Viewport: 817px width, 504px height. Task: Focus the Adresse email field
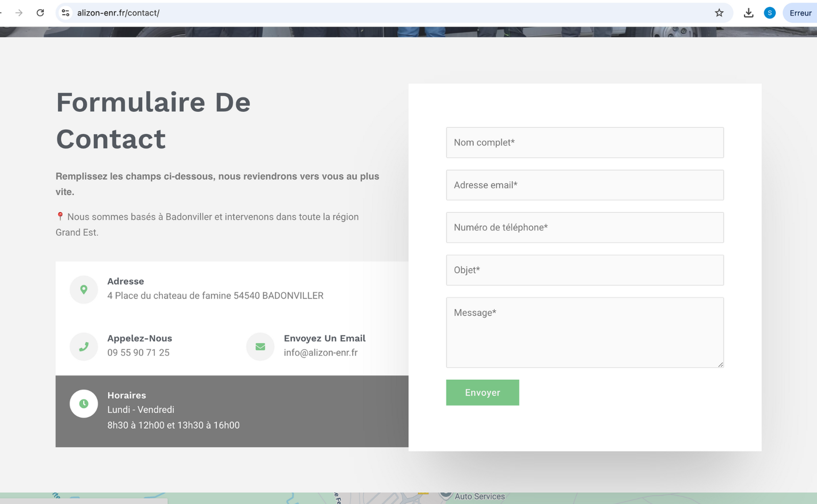pos(585,185)
